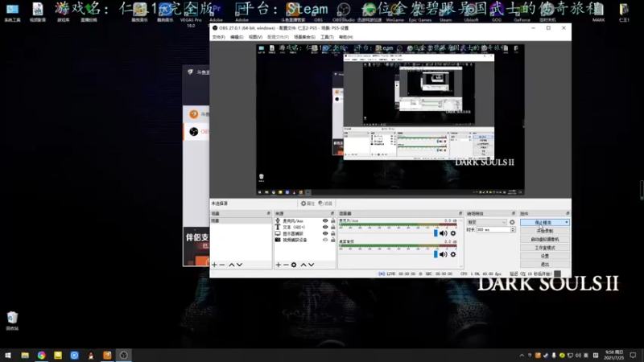Open the View menu in OBS
This screenshot has height=362, width=644.
point(255,37)
